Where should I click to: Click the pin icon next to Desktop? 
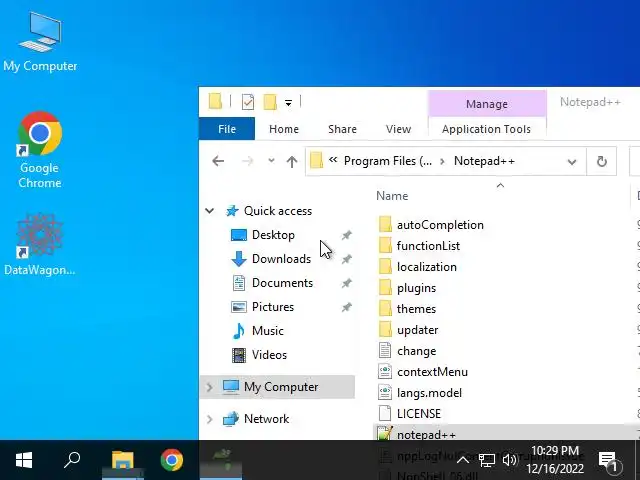coord(347,235)
